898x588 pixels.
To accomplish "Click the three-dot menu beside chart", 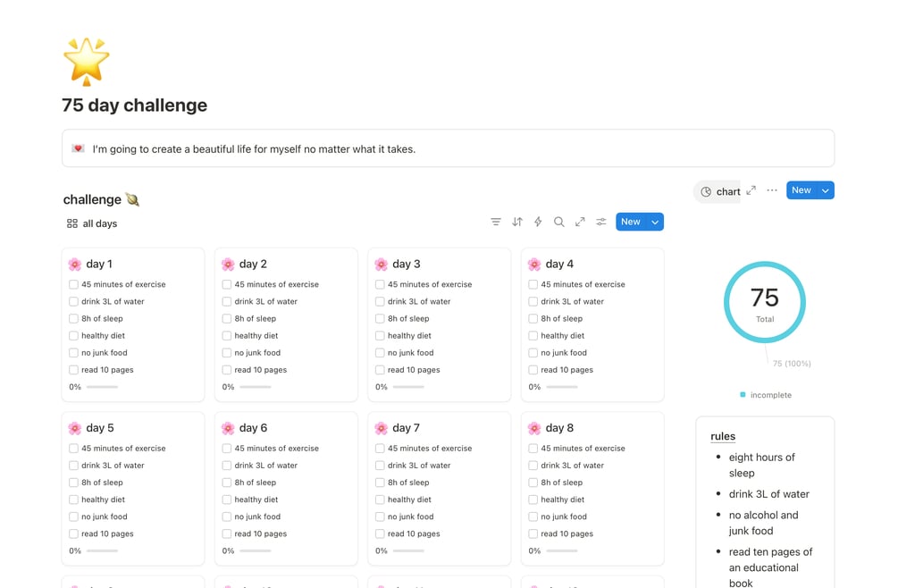I will 772,190.
